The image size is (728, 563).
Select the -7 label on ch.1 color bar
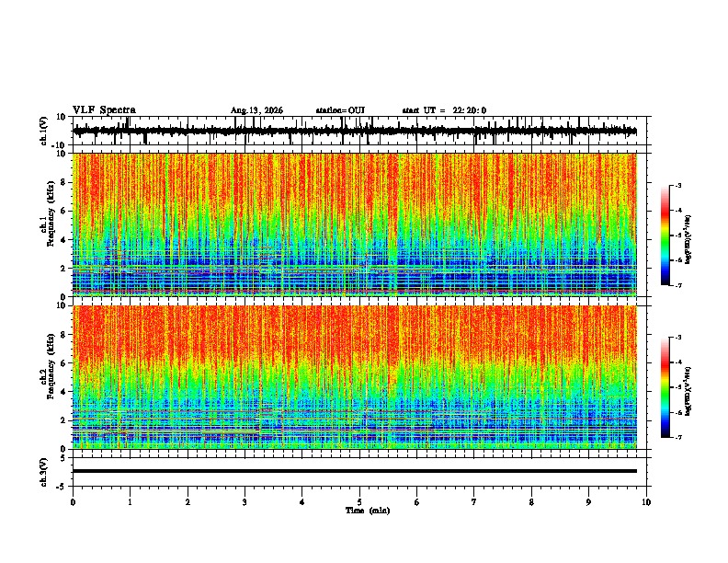pos(677,285)
